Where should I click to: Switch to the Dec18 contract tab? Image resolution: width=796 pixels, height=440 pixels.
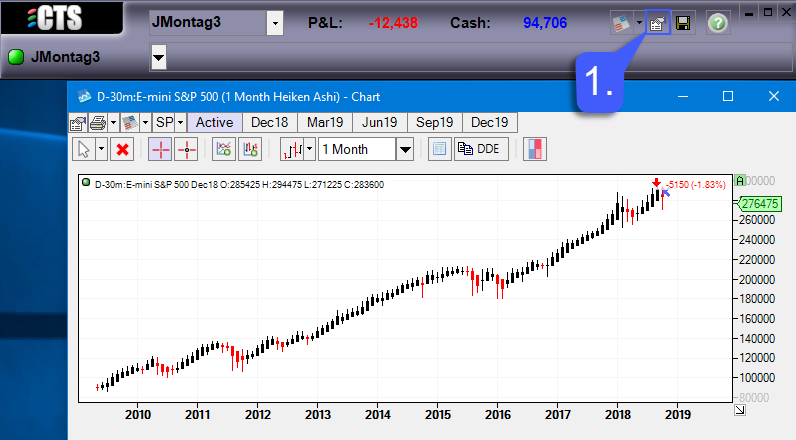click(270, 122)
